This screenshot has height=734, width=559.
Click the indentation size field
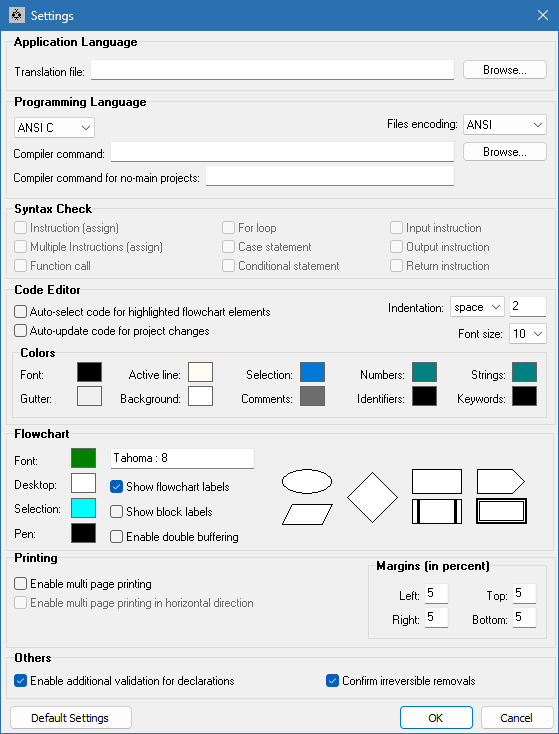coord(528,307)
